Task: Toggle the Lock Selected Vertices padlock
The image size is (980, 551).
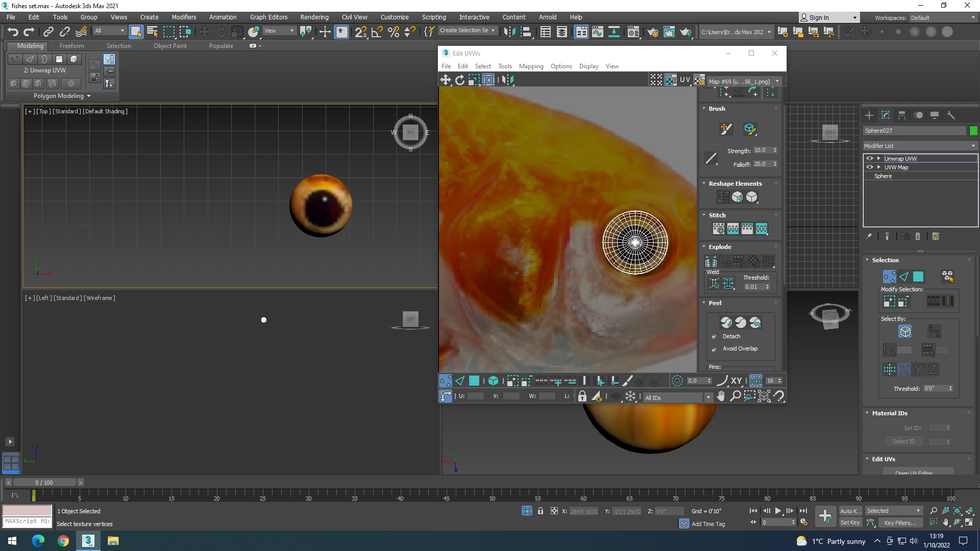Action: coord(582,396)
